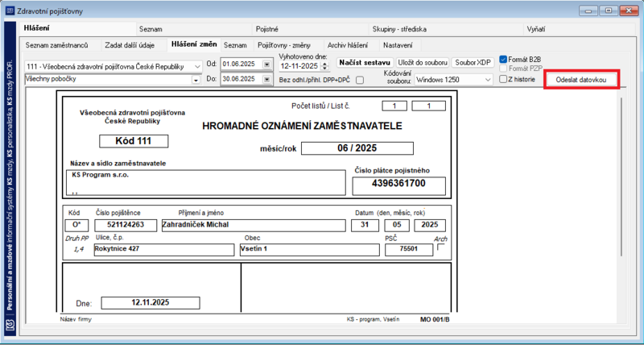The width and height of the screenshot is (644, 345).
Task: Open calendar picker for Od date
Action: pos(267,64)
